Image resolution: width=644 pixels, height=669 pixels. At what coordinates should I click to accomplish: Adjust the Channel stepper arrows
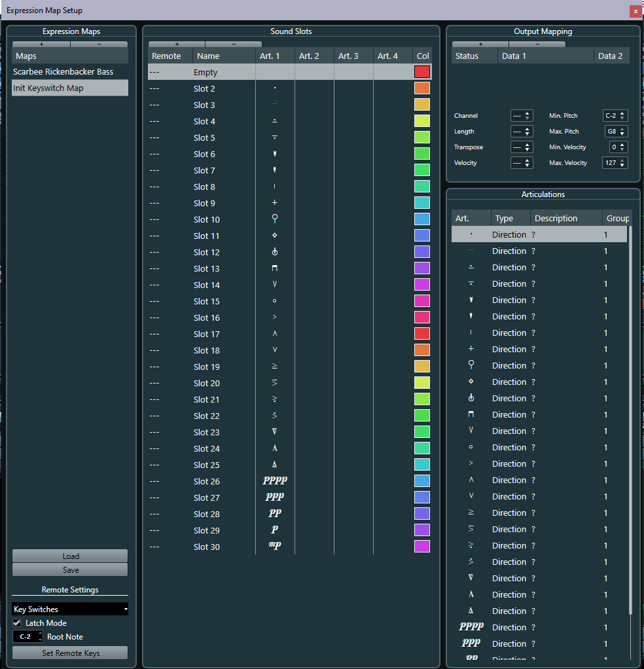point(527,116)
